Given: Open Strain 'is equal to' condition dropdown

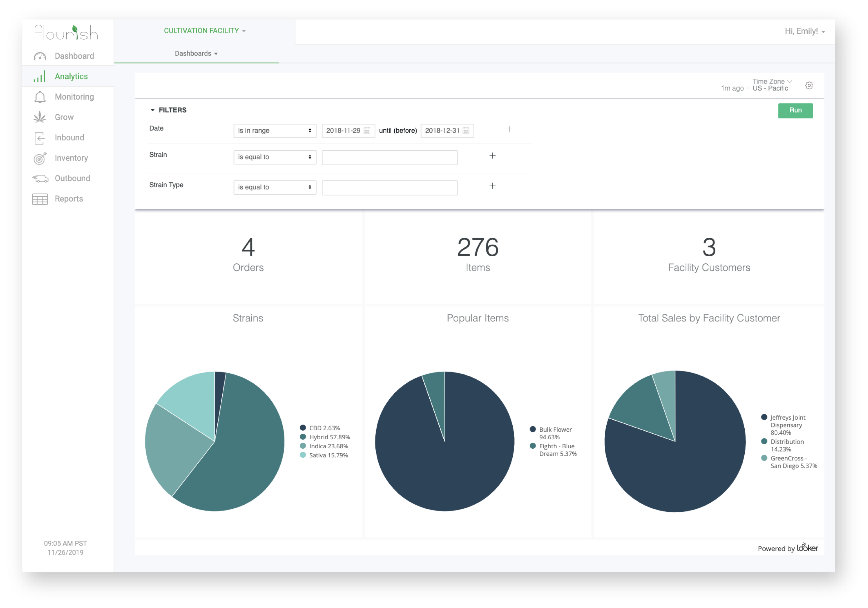Looking at the screenshot, I should click(x=274, y=157).
